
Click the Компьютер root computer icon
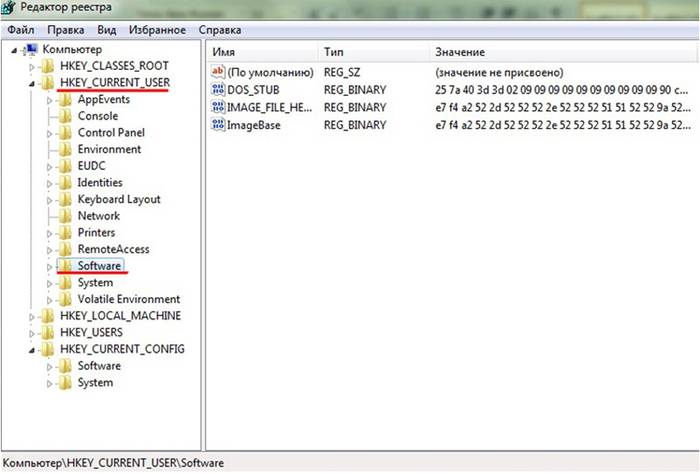point(31,49)
